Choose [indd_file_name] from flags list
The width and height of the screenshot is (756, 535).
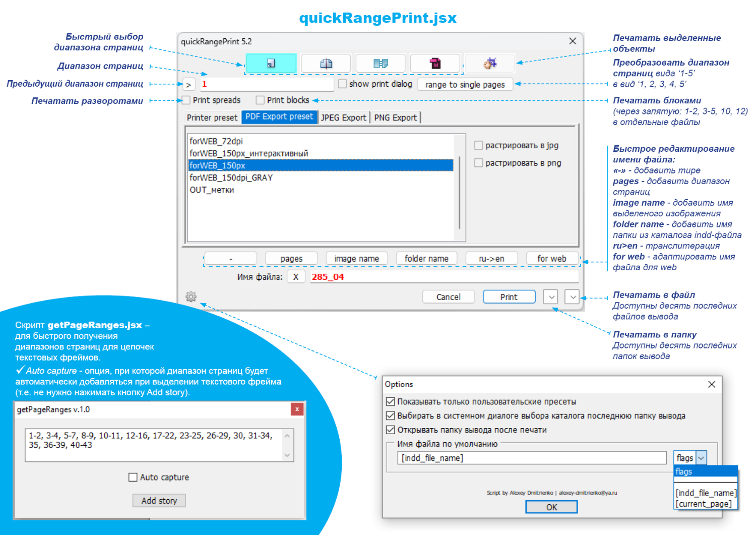point(706,493)
